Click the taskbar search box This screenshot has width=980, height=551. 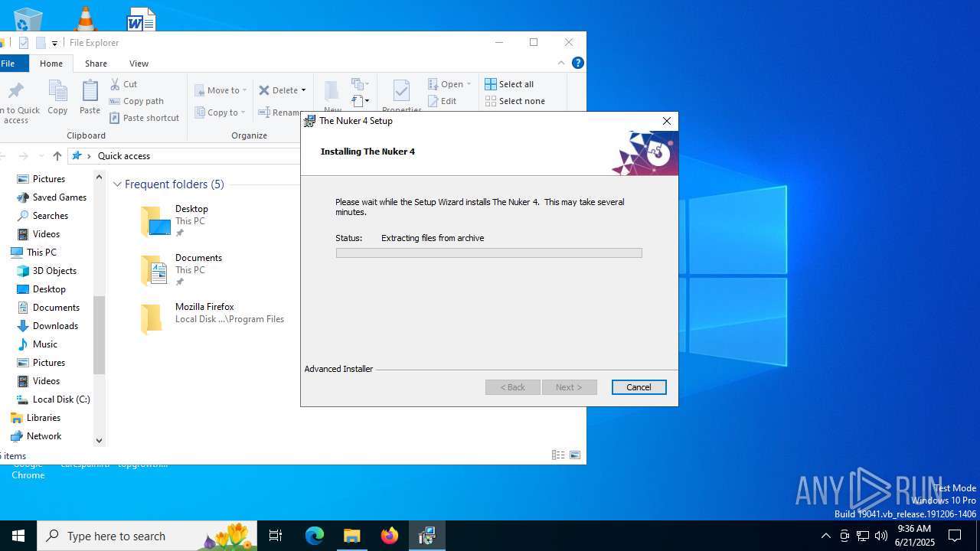147,536
